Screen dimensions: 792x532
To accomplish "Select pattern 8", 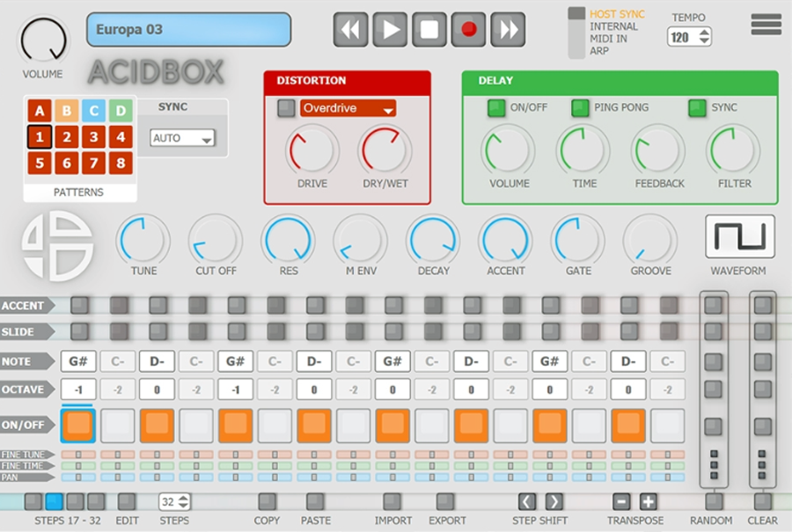I will pyautogui.click(x=121, y=163).
